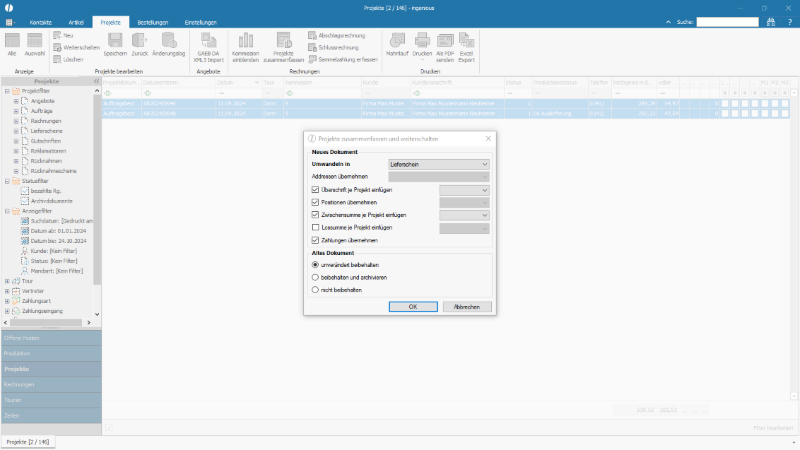Click Filter bearbeiten link
The image size is (800, 450).
772,428
